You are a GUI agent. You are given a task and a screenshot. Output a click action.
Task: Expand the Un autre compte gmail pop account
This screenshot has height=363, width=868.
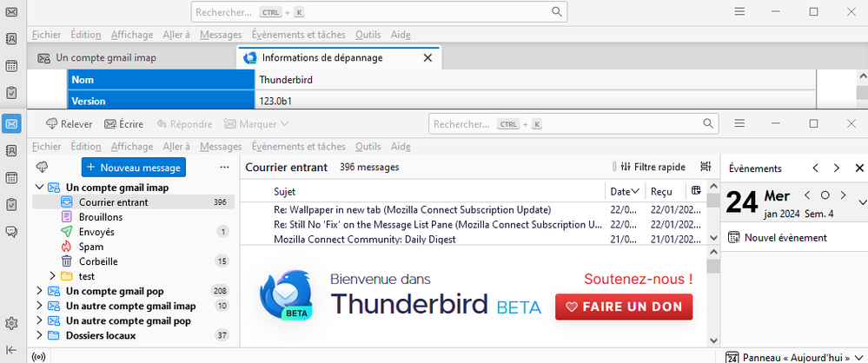point(39,320)
